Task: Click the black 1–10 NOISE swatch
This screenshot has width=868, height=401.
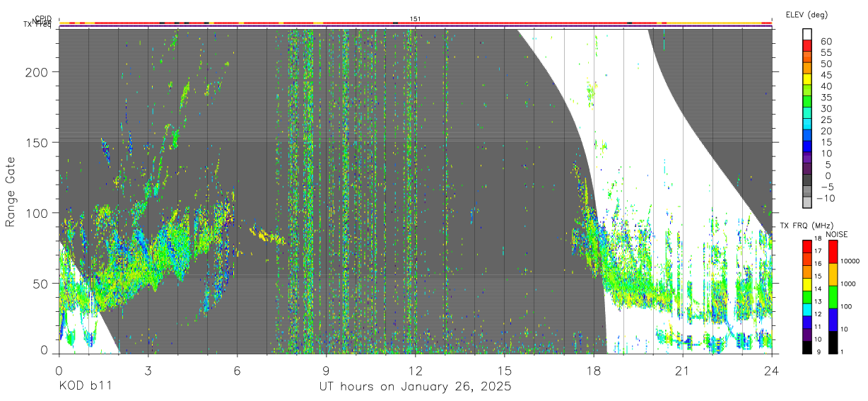Action: click(x=833, y=342)
